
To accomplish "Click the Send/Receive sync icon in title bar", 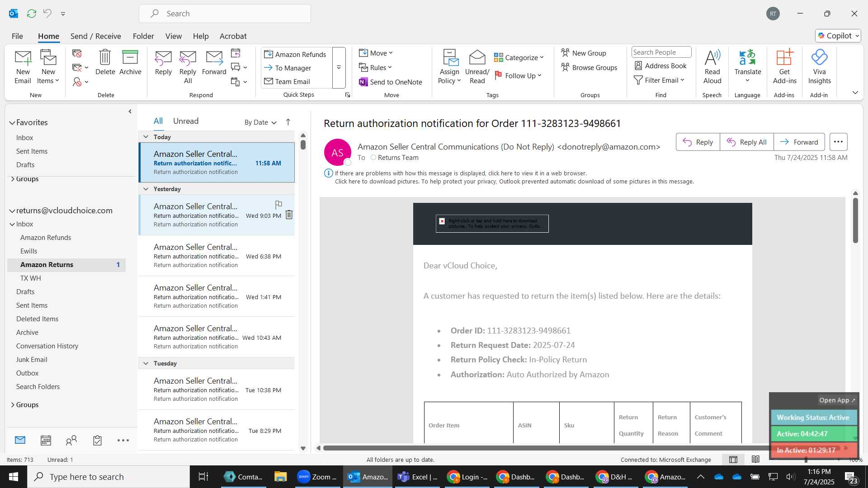I will (x=32, y=14).
